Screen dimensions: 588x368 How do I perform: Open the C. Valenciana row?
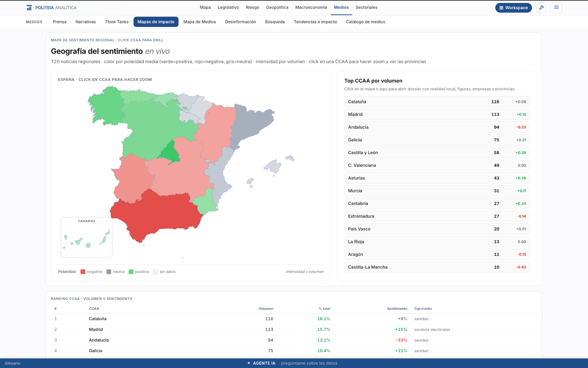437,165
